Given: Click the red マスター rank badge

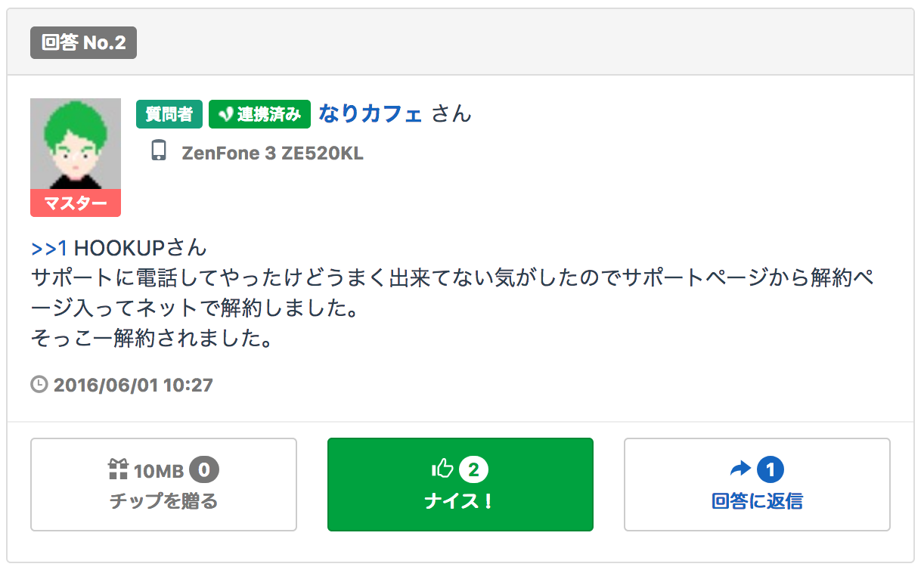Looking at the screenshot, I should 76,203.
